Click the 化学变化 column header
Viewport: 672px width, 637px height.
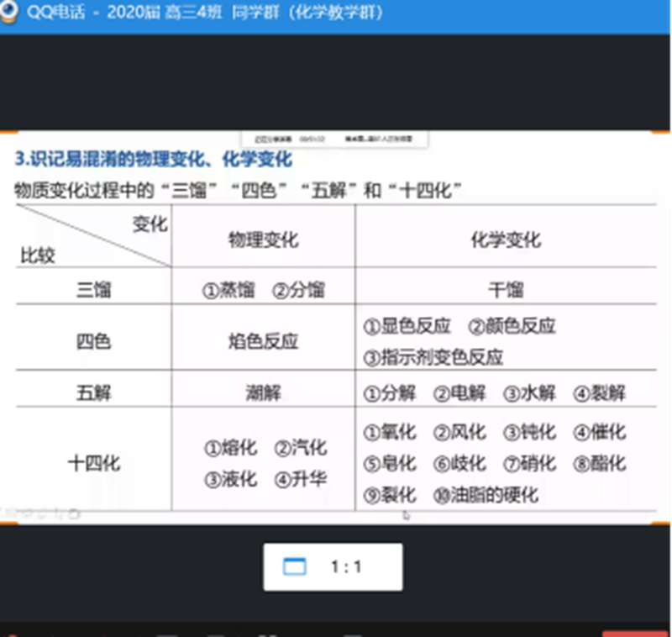point(506,240)
